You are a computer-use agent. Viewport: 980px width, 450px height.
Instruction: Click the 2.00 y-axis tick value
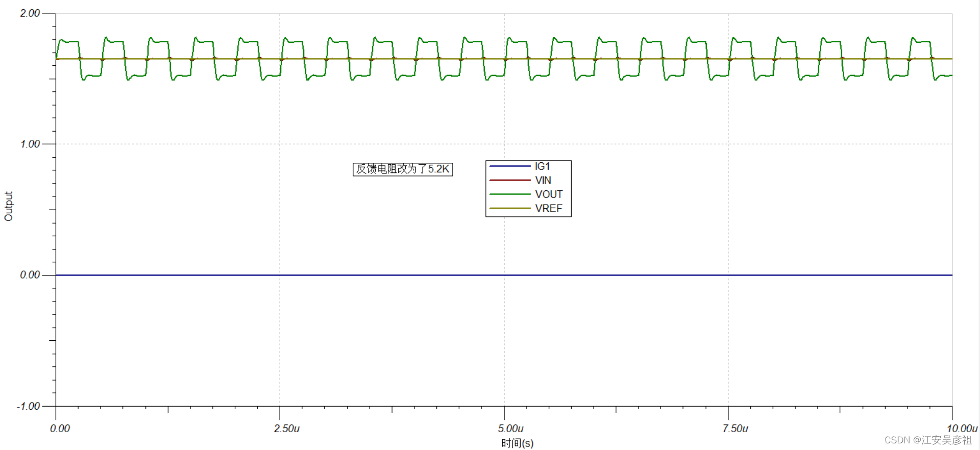pos(30,13)
